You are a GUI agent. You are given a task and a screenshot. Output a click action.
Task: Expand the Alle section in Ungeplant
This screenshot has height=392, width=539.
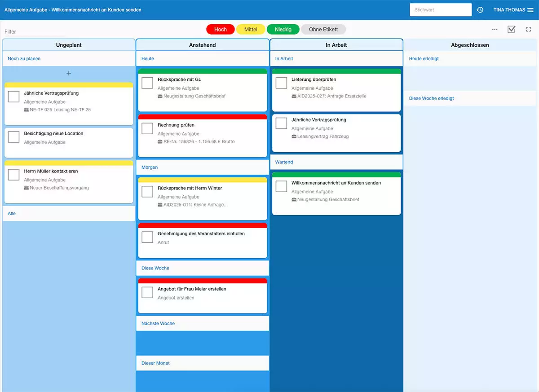[x=11, y=213]
